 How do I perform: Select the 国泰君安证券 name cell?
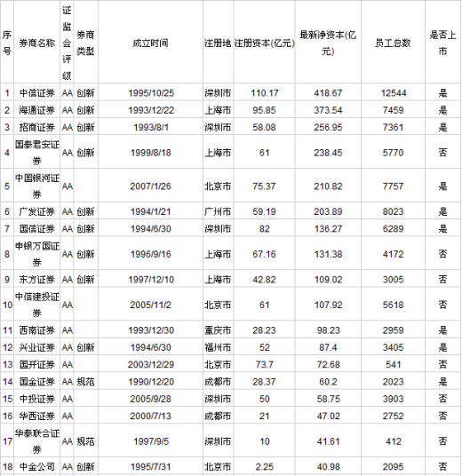click(36, 153)
